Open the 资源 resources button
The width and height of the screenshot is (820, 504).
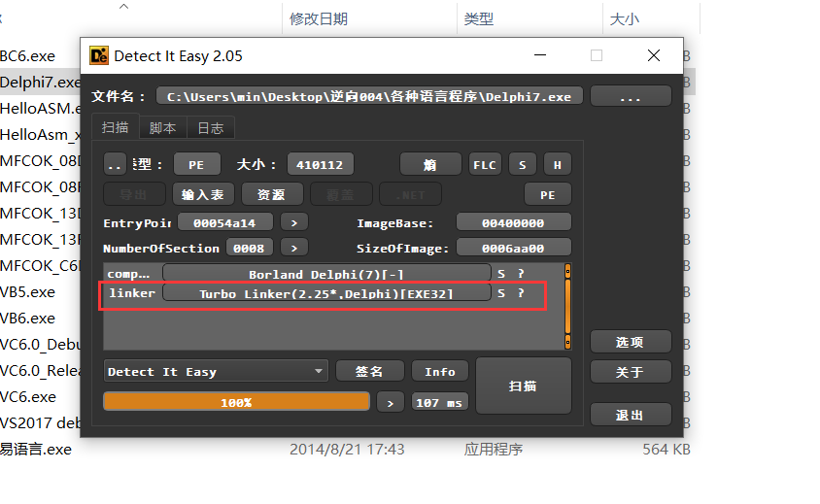click(x=272, y=194)
